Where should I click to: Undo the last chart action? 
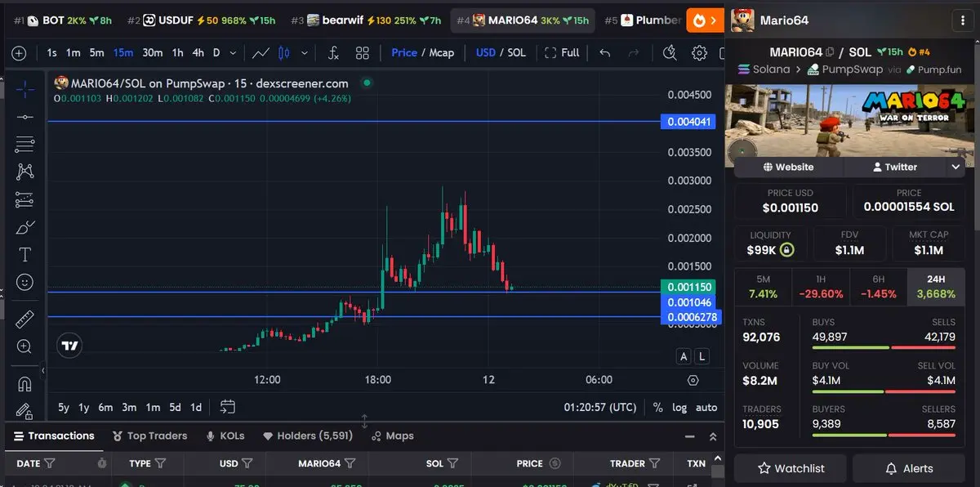(604, 52)
